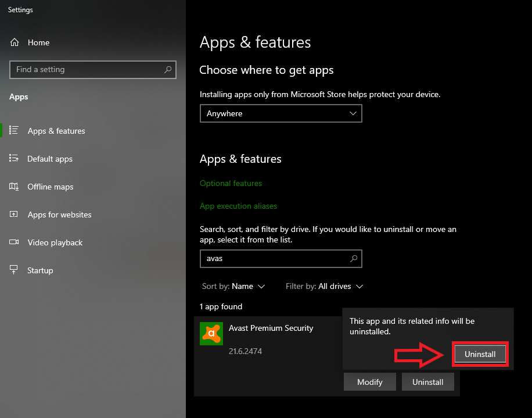Click the magnifier in the app search box

[x=354, y=259]
